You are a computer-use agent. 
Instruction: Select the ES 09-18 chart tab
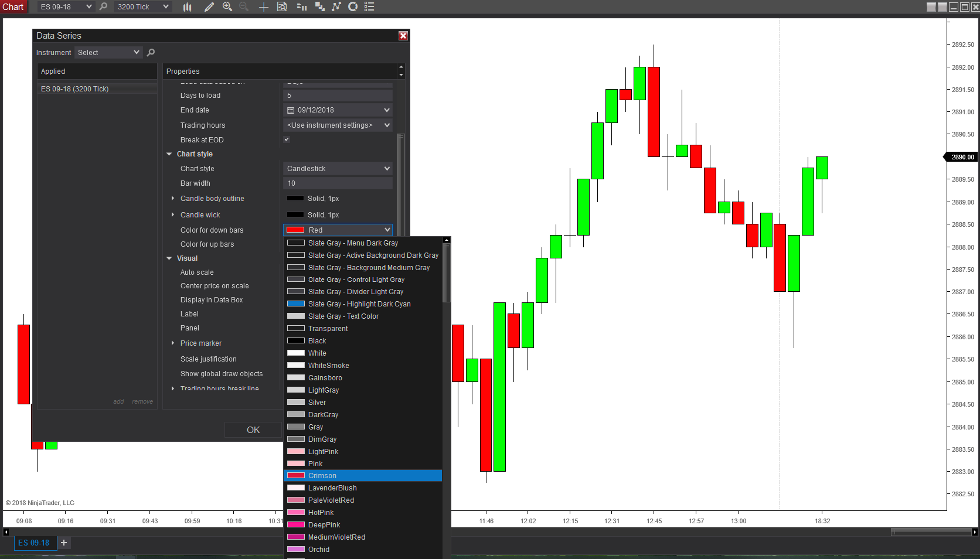point(35,543)
